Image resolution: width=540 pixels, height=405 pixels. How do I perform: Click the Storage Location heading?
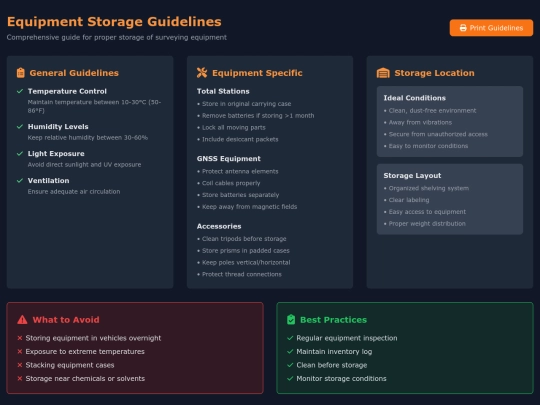click(x=434, y=73)
